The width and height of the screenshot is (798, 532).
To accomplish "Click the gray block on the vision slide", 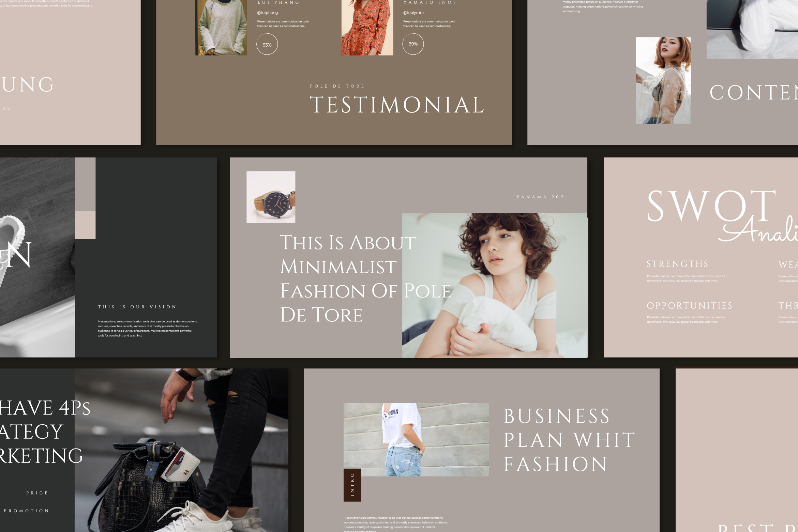I will [x=85, y=184].
